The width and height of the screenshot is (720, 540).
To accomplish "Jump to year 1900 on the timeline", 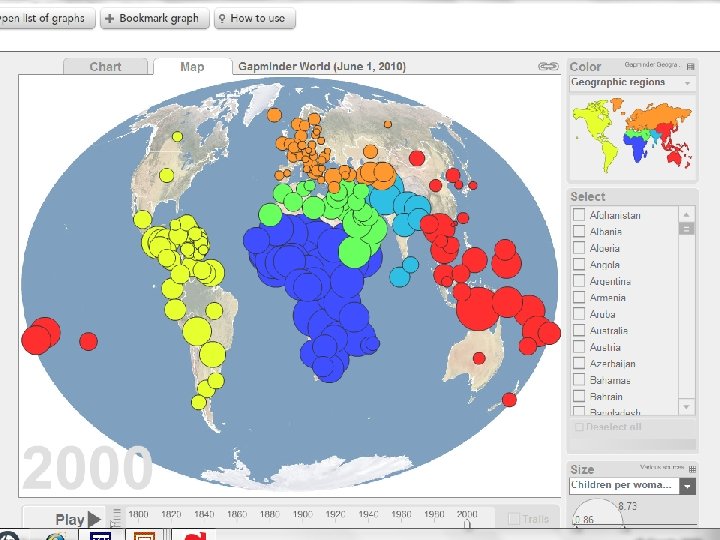I will (x=302, y=514).
